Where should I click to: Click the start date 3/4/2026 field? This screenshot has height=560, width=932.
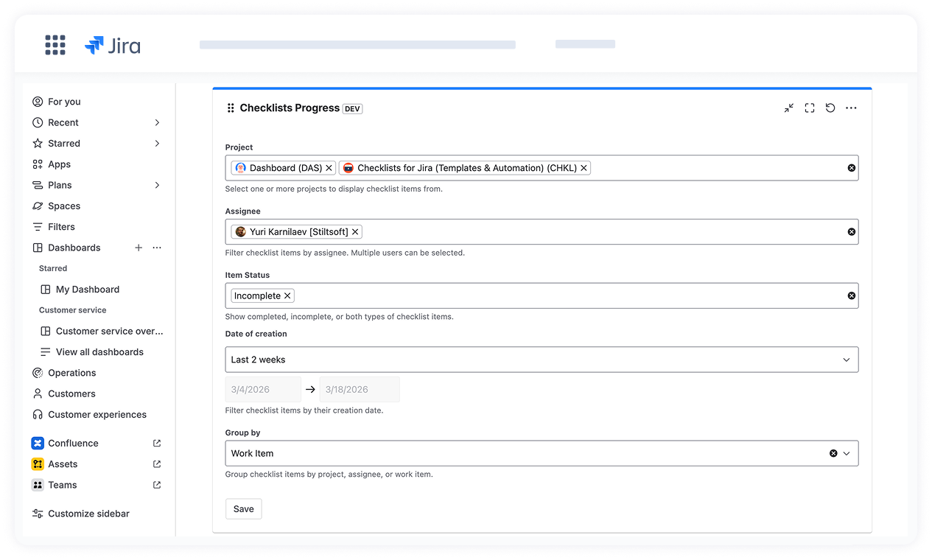pos(263,390)
